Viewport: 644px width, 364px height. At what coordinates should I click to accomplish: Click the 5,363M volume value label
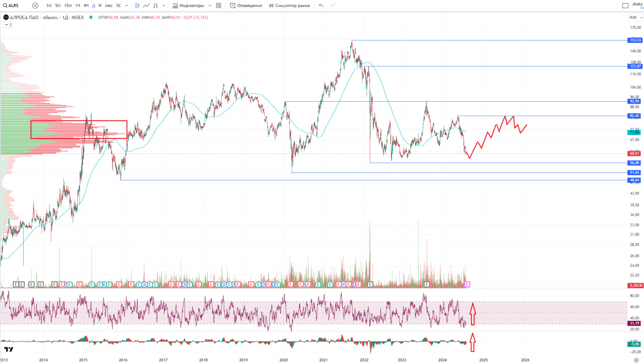(635, 285)
